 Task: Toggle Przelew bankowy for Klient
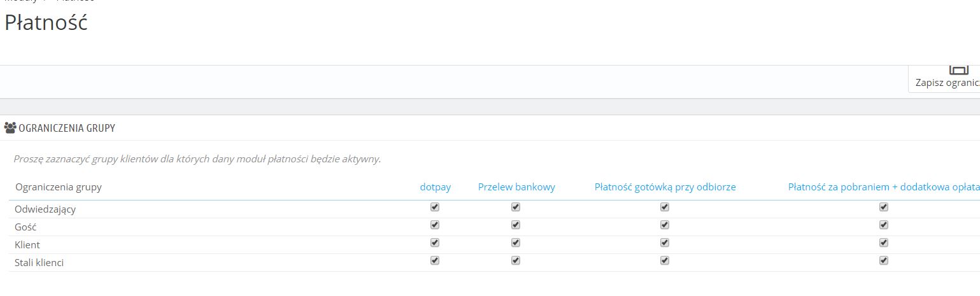point(516,243)
